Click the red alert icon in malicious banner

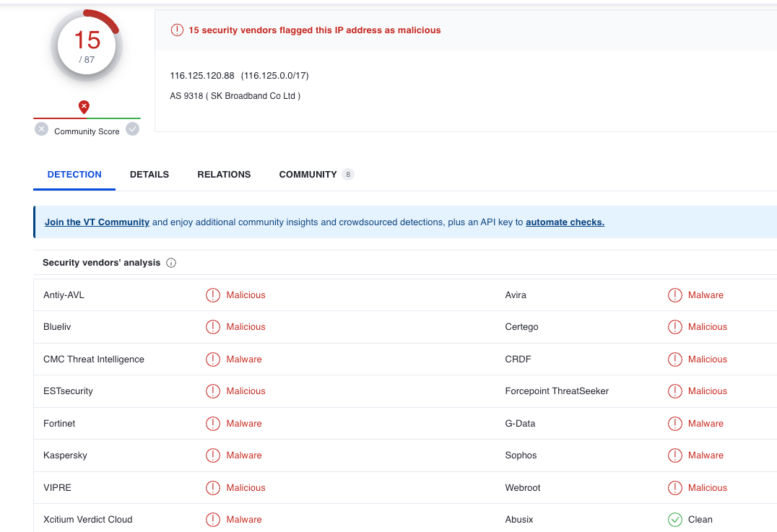(x=177, y=30)
